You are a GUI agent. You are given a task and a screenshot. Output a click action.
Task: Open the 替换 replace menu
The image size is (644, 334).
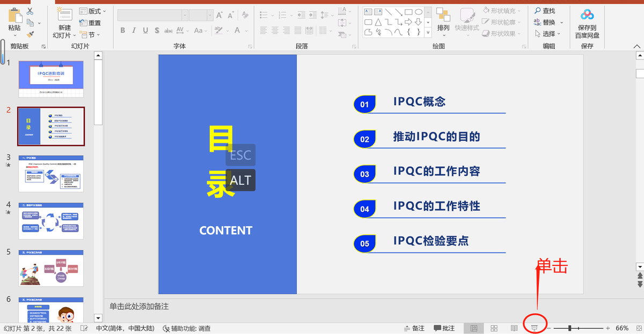coord(548,23)
